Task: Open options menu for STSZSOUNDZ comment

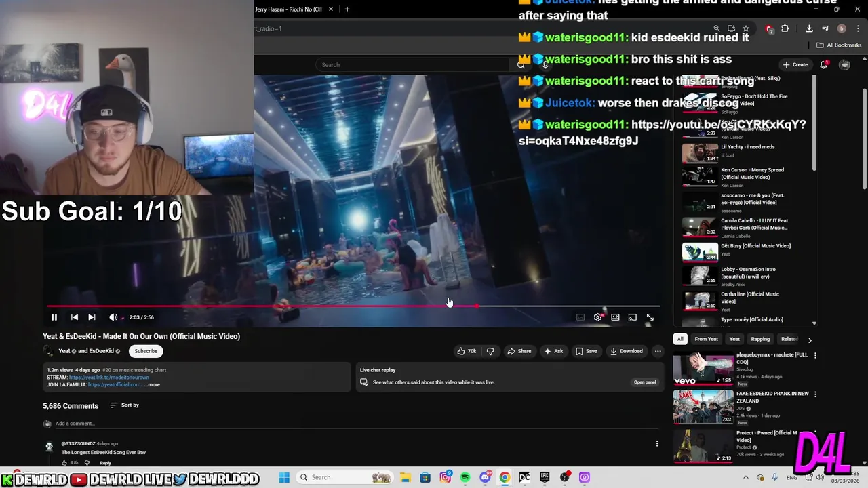Action: 656,444
